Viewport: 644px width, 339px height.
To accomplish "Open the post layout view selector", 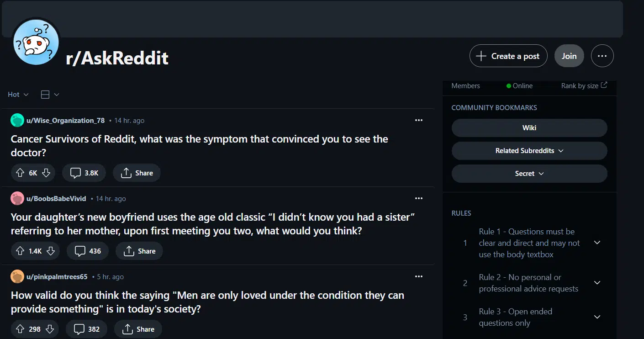I will (x=49, y=94).
